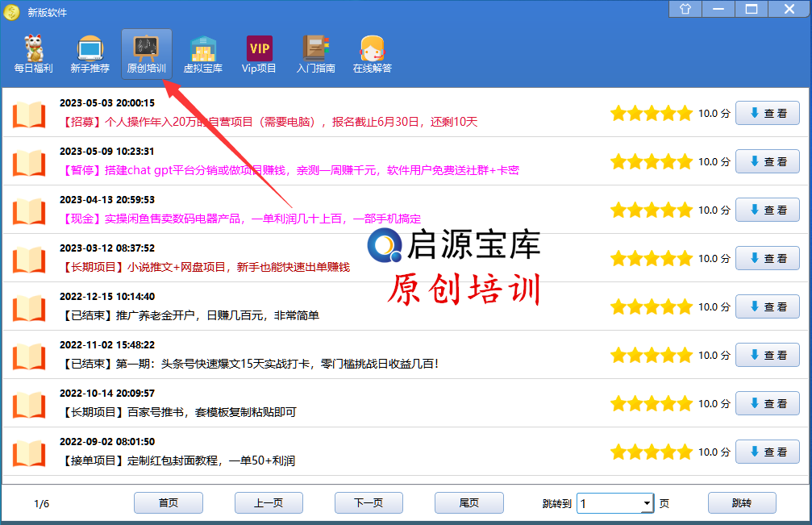
Task: Click timestamp 2022-11-02 15:48:22
Action: point(107,345)
